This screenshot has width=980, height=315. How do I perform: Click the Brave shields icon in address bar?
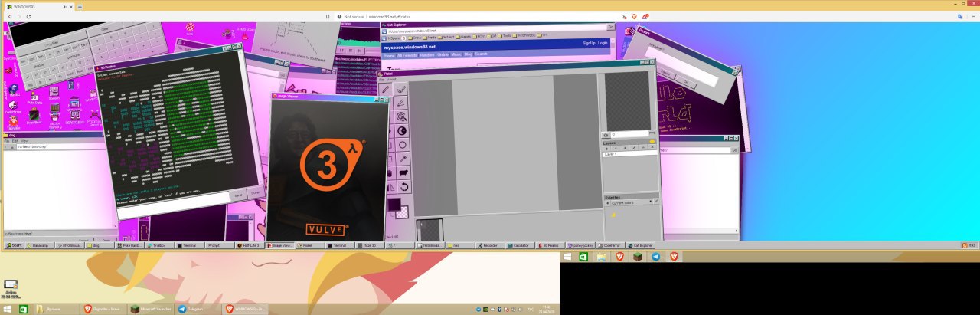pos(635,16)
